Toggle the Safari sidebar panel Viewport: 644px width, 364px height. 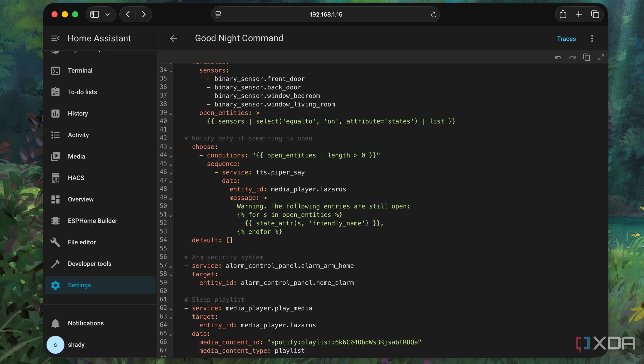[x=95, y=14]
